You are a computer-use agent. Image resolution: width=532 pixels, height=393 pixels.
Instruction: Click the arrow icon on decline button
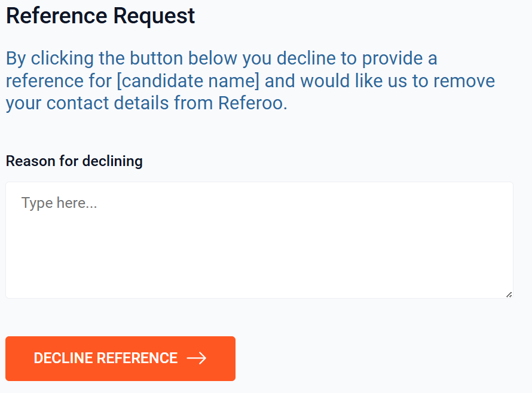coord(197,358)
